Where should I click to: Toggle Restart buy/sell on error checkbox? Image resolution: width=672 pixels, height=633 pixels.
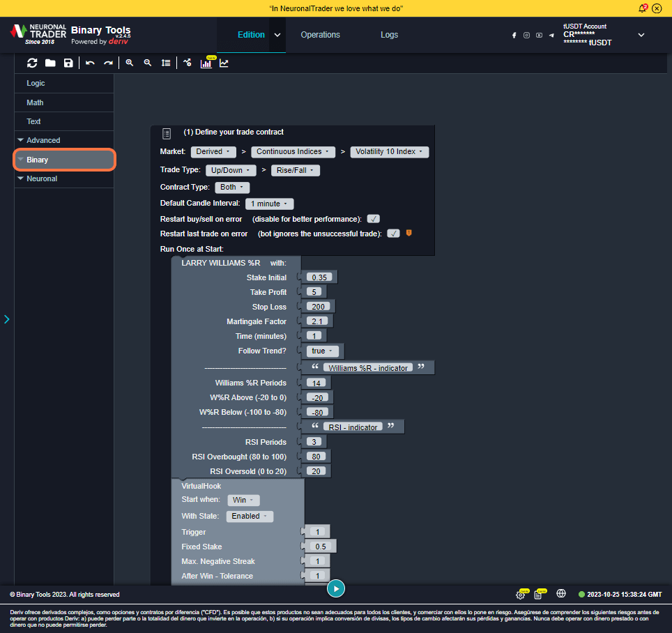point(374,219)
